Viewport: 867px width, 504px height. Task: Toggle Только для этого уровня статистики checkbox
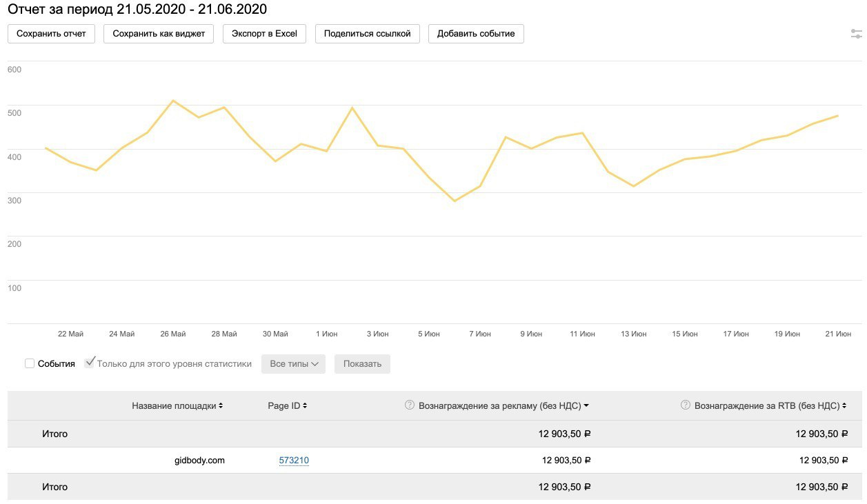[90, 363]
